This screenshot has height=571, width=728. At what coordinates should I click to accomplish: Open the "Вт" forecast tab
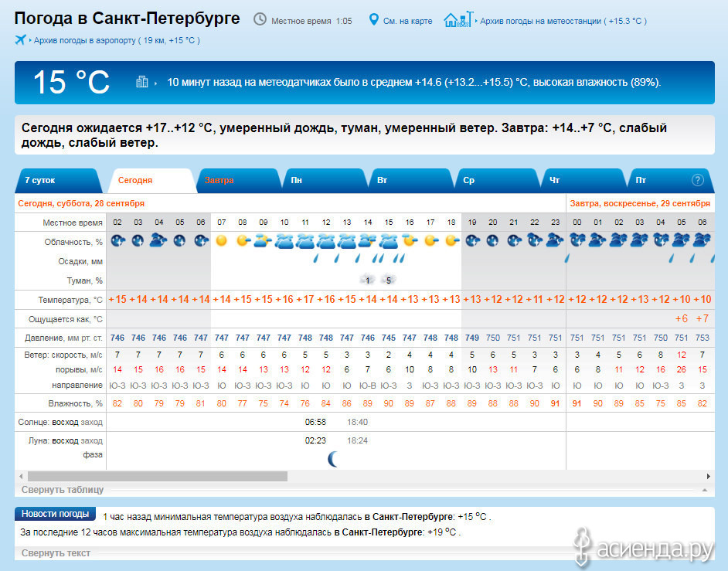[411, 180]
